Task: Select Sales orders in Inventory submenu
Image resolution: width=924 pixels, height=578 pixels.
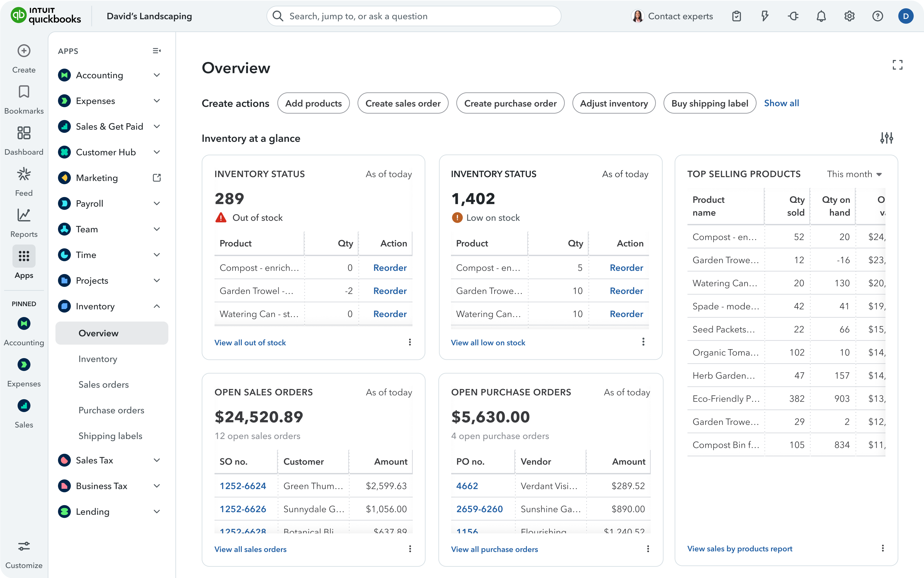Action: click(104, 384)
